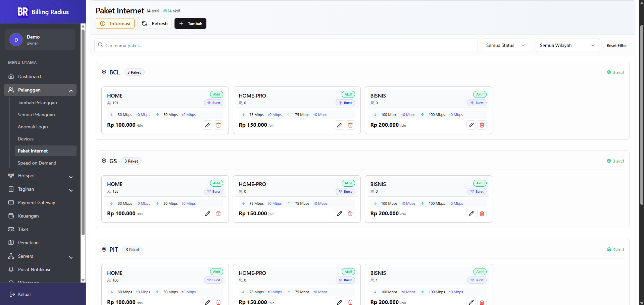
Task: Click the GS section 3 aktif label
Action: click(615, 161)
